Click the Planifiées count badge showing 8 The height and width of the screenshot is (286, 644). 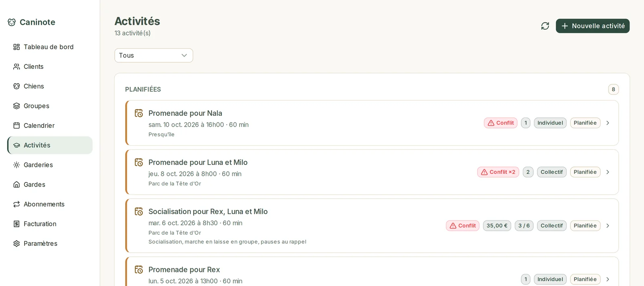point(613,89)
